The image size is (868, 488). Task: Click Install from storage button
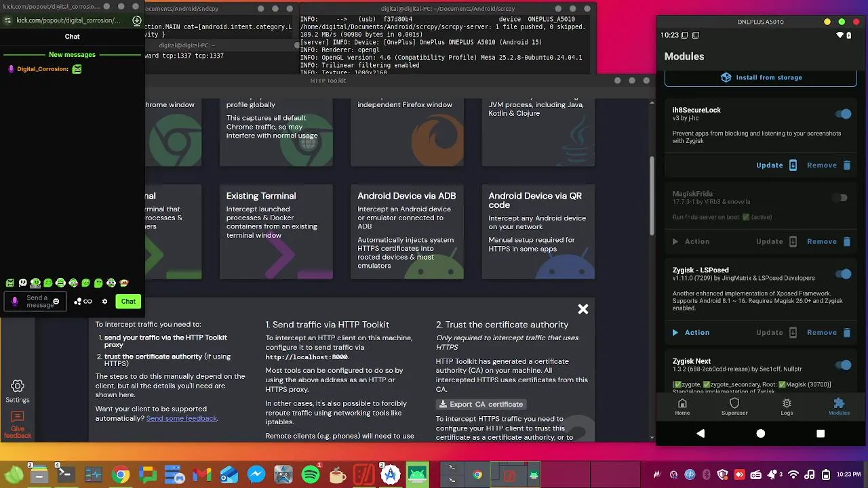[761, 77]
